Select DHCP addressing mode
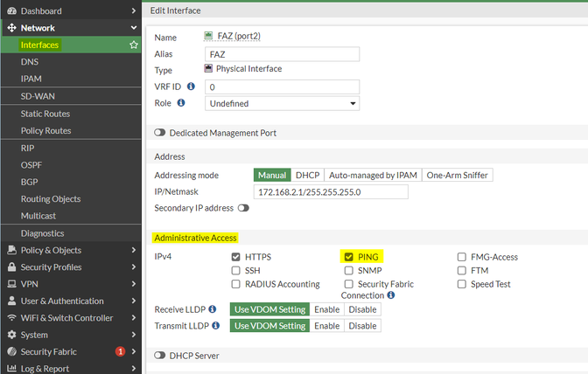 307,175
